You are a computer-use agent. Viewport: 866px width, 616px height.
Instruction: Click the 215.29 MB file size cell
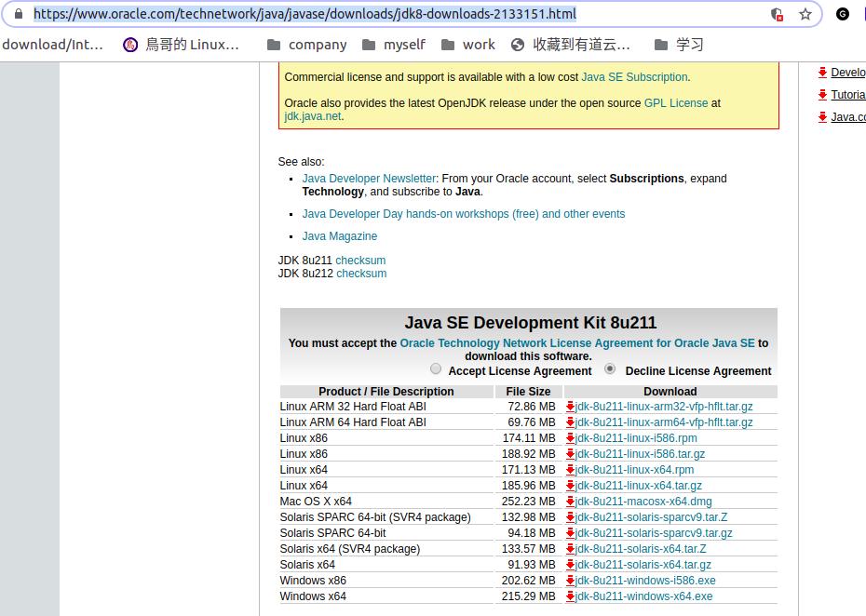[x=529, y=596]
